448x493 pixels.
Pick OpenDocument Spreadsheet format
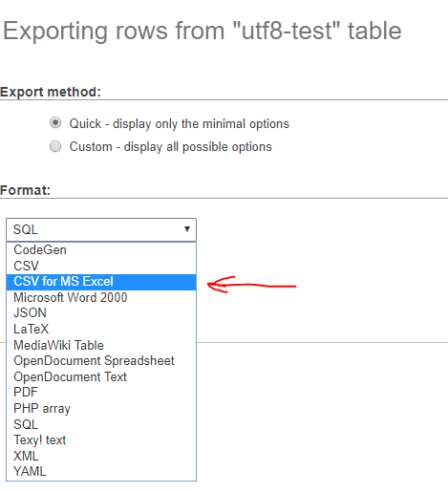tap(101, 361)
